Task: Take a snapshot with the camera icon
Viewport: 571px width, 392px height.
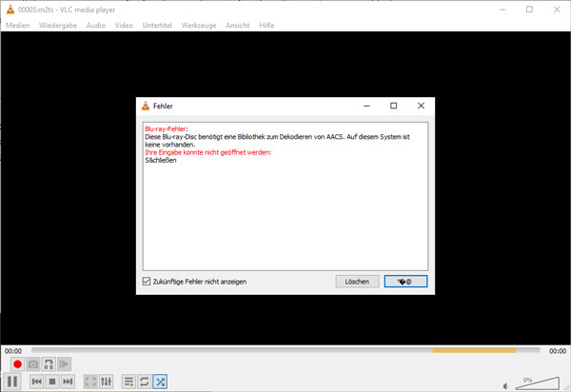Action: pyautogui.click(x=33, y=364)
